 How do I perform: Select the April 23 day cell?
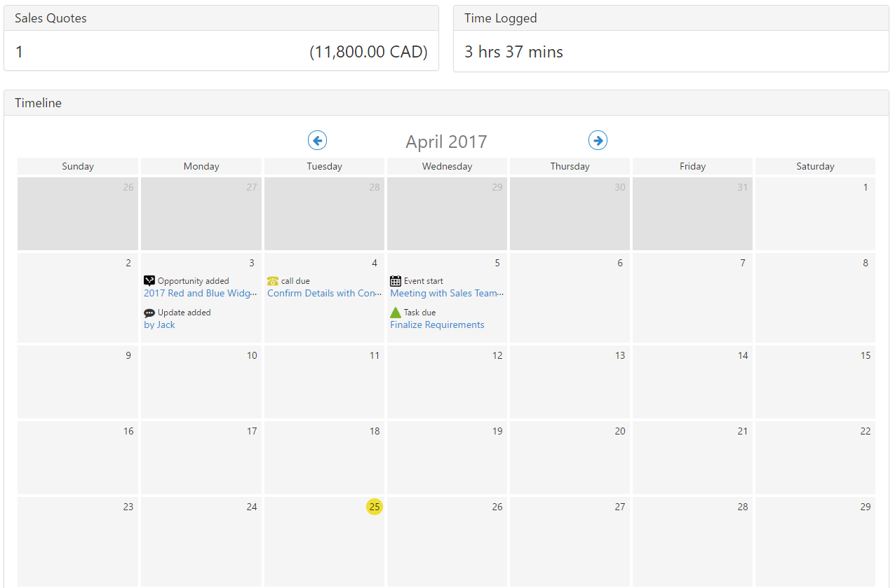(78, 542)
